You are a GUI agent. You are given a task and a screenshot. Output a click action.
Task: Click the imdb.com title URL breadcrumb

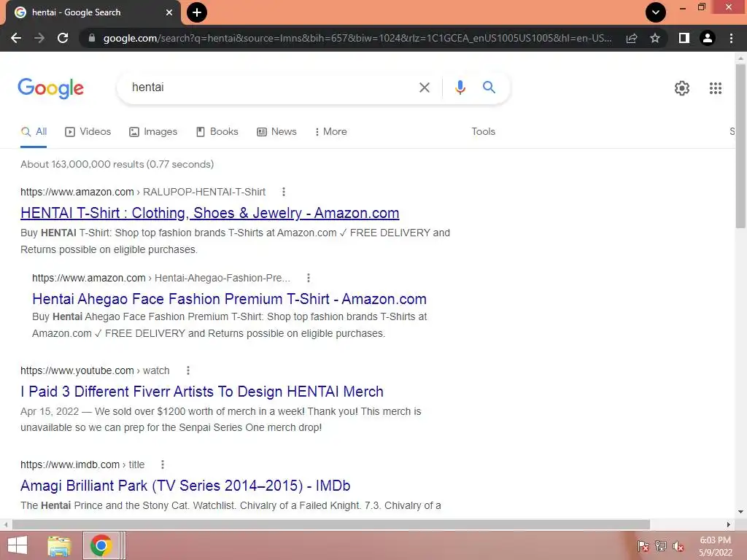click(82, 464)
